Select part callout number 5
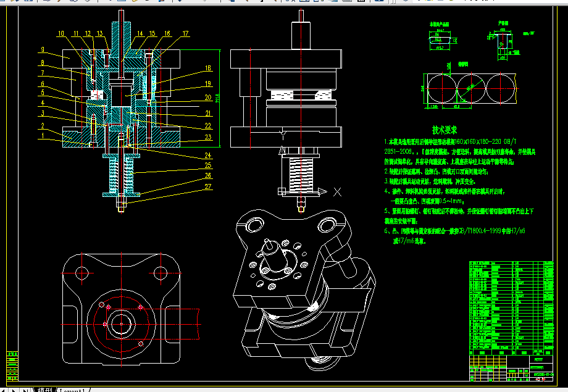This screenshot has height=392, width=568. click(x=43, y=93)
